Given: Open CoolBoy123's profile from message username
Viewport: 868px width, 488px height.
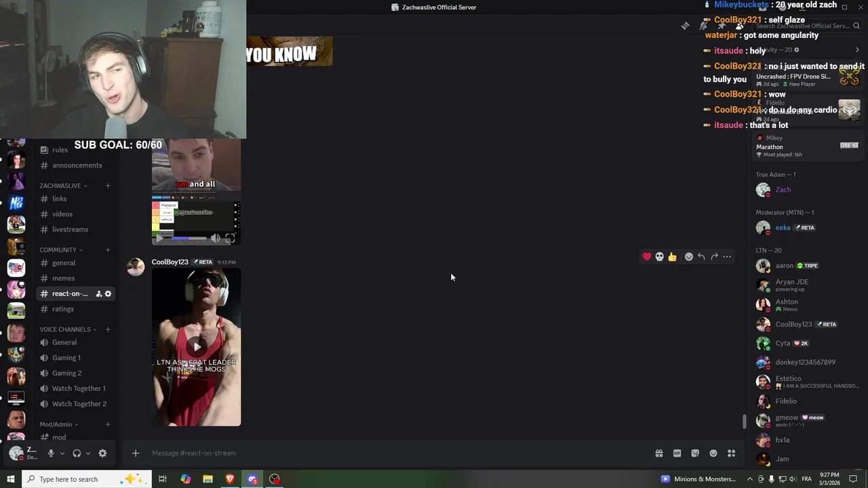Looking at the screenshot, I should click(x=170, y=262).
